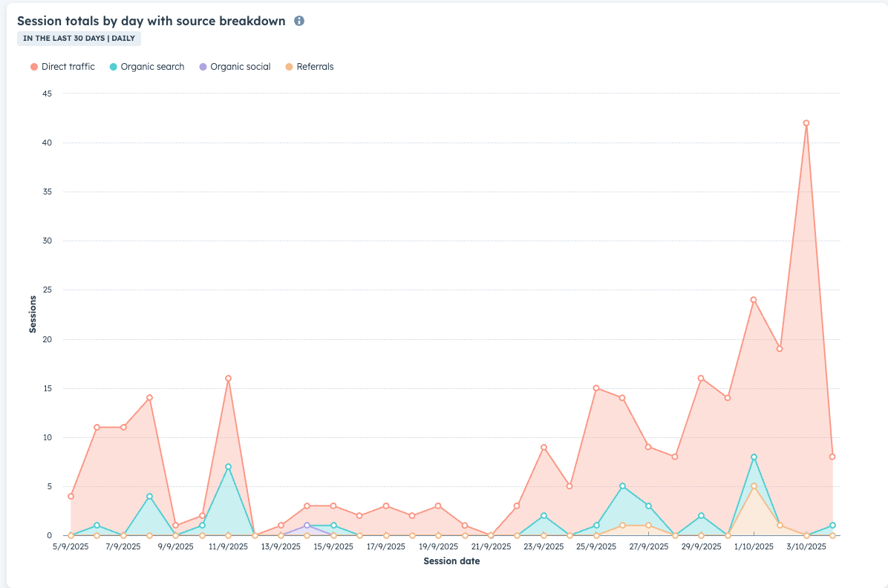The image size is (888, 588).
Task: Toggle the Referrals legend label
Action: click(315, 67)
